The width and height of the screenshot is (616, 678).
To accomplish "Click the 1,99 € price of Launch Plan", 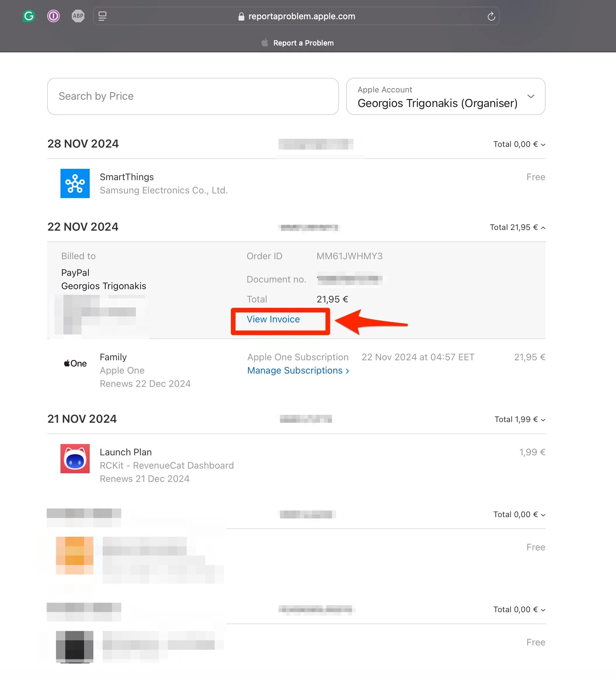I will point(532,452).
